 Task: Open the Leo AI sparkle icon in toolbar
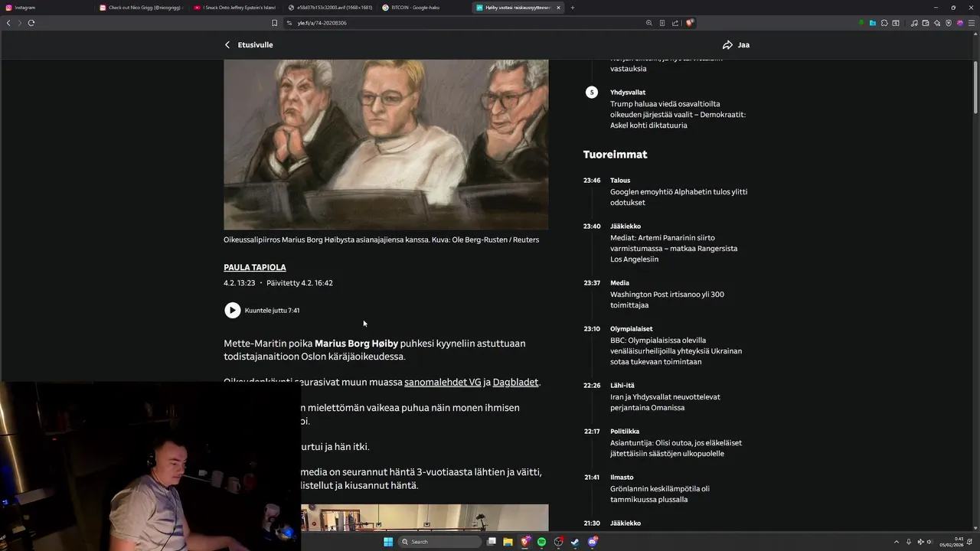pos(937,23)
